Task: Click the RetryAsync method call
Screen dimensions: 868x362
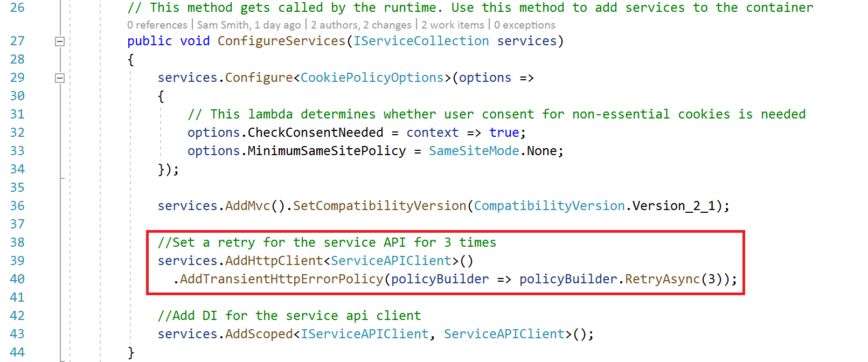Action: 662,279
